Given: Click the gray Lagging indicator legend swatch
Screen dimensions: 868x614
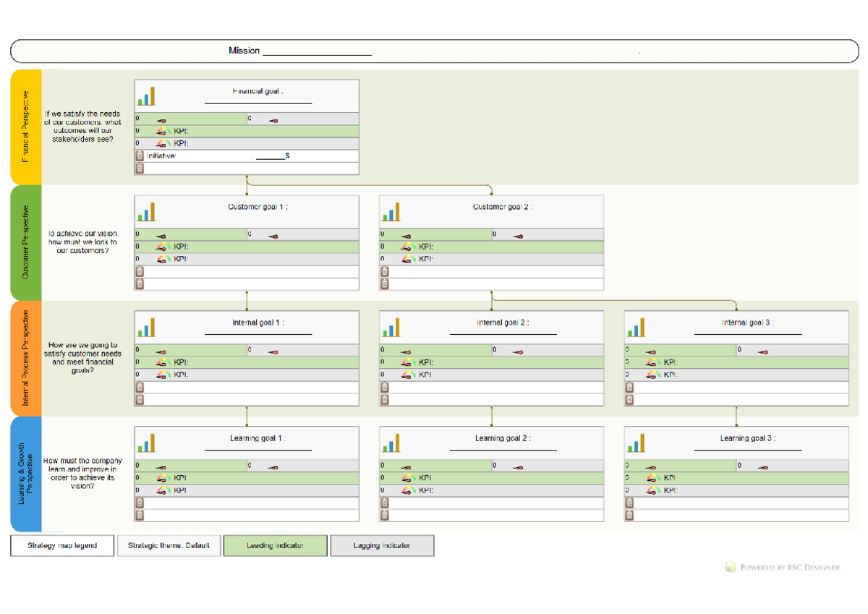Looking at the screenshot, I should tap(382, 545).
